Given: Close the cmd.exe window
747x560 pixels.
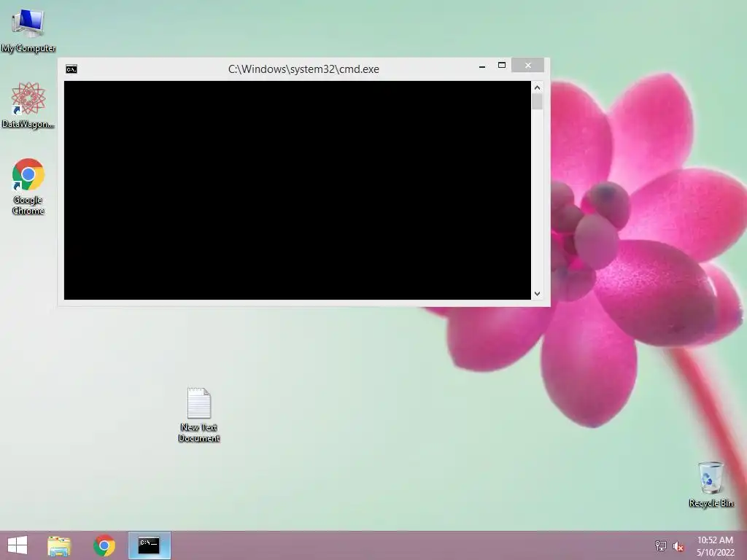Looking at the screenshot, I should [528, 65].
